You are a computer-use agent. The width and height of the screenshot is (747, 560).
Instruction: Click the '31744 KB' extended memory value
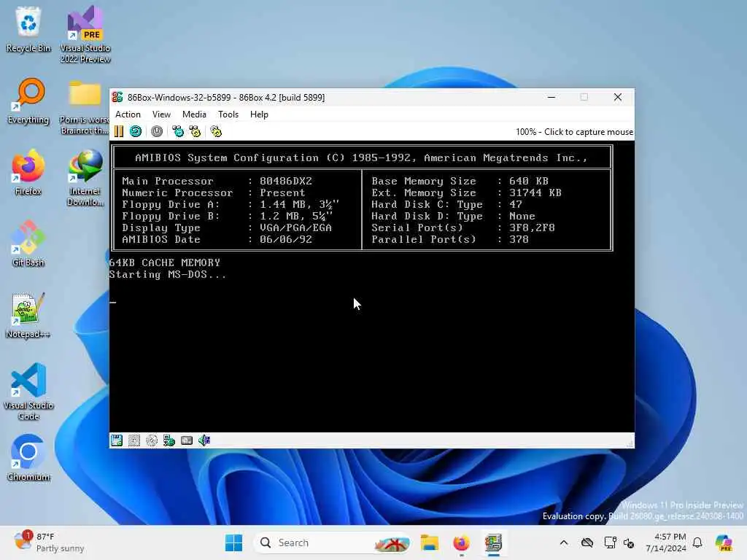pyautogui.click(x=535, y=192)
